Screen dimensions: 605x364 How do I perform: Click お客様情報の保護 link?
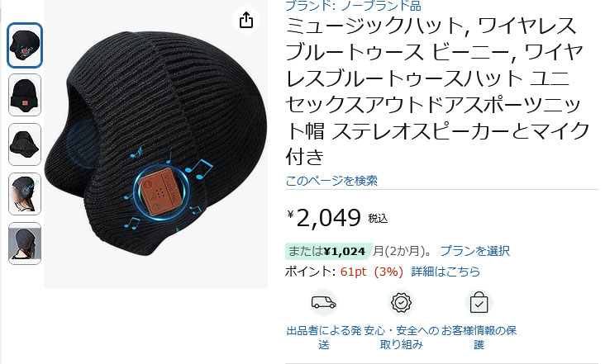479,337
